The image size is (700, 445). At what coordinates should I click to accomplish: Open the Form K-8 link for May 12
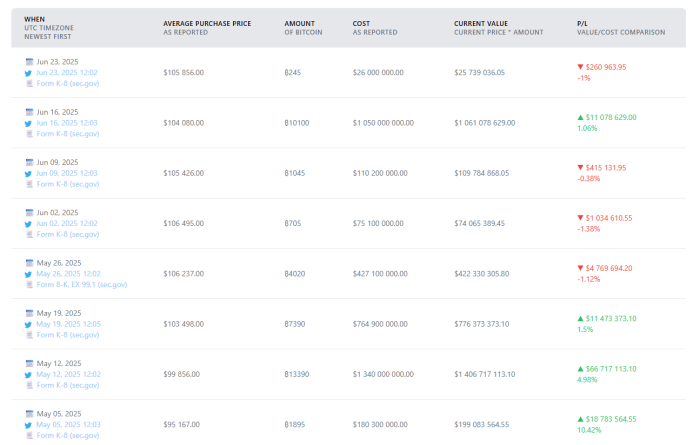pos(68,385)
